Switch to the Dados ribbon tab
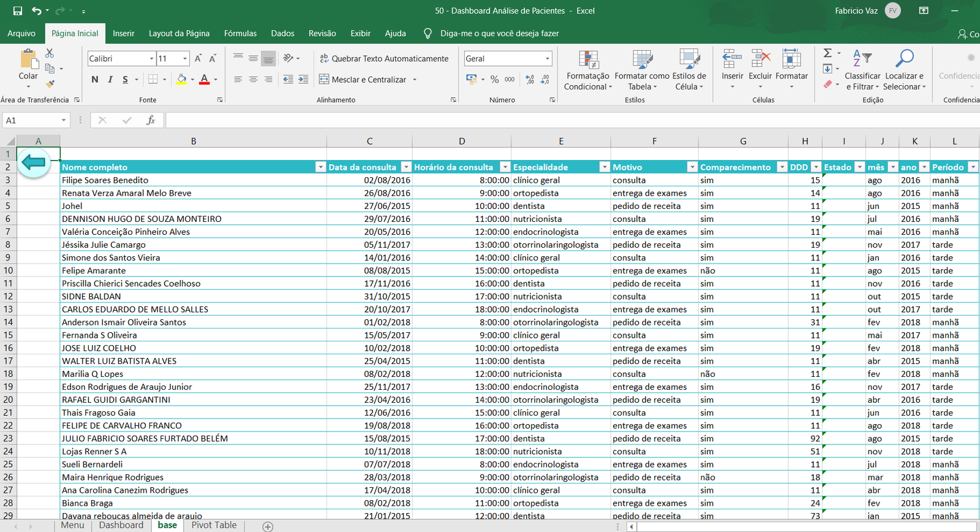 point(282,34)
